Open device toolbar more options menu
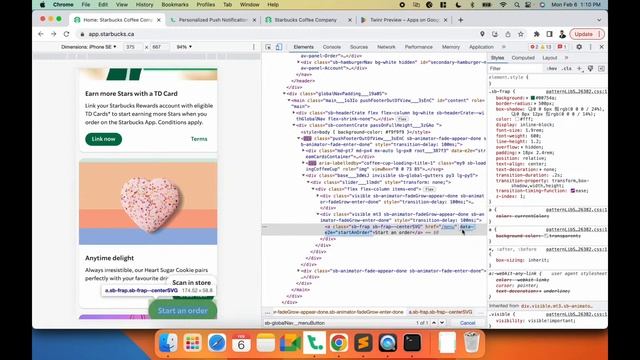The height and width of the screenshot is (360, 640). [x=253, y=47]
